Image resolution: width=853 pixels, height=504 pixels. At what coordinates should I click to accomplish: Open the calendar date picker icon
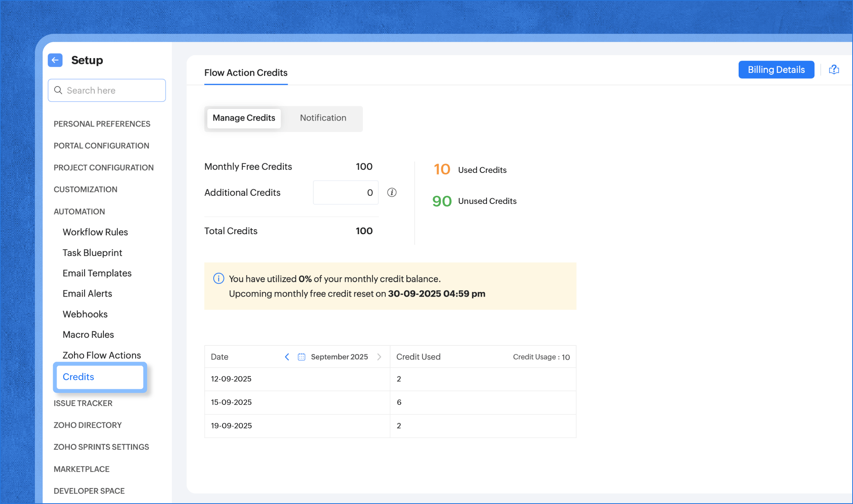pyautogui.click(x=301, y=357)
